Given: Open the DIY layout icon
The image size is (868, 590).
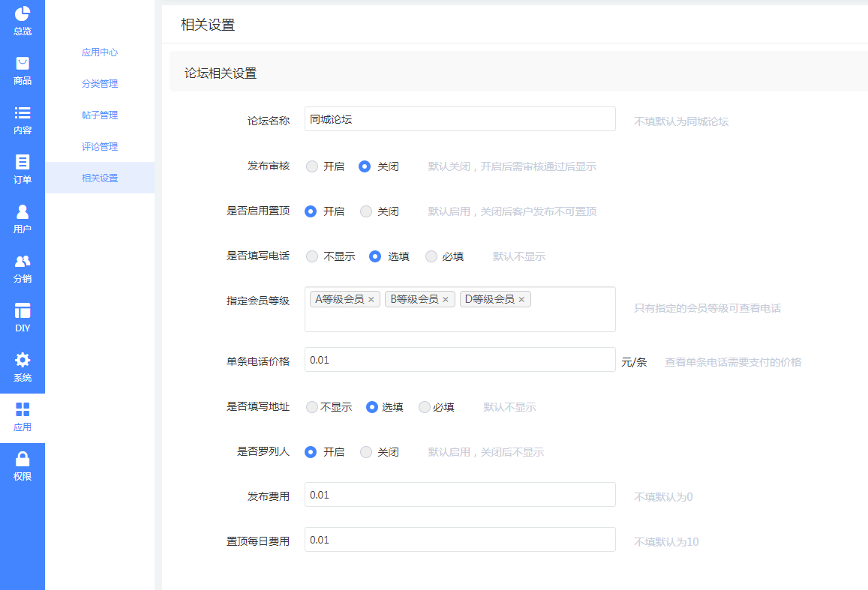Looking at the screenshot, I should coord(23,310).
